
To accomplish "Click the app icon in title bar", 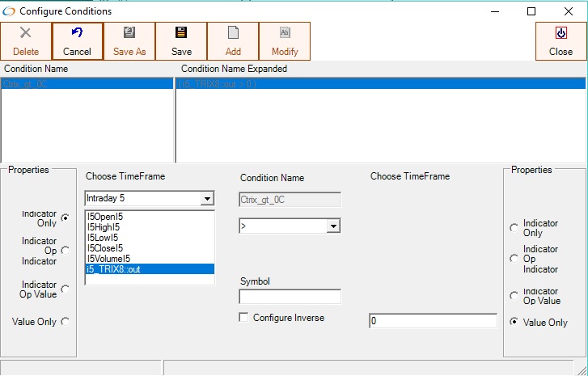I will pyautogui.click(x=9, y=11).
